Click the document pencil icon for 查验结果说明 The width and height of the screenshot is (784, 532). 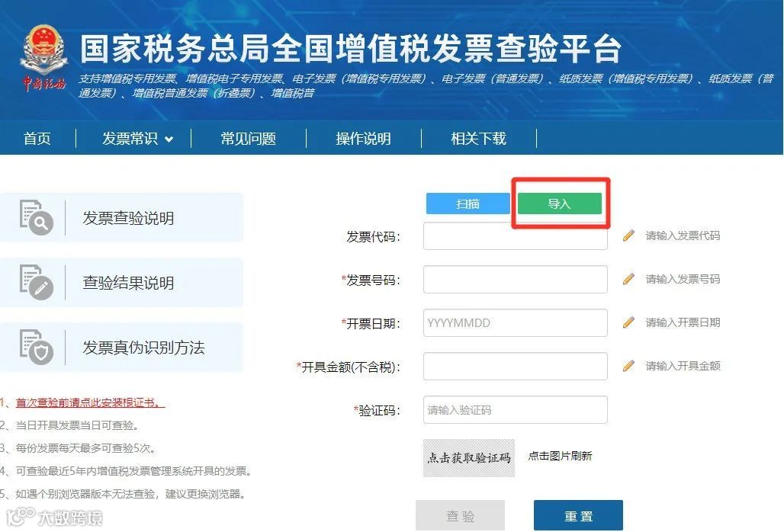[x=36, y=282]
